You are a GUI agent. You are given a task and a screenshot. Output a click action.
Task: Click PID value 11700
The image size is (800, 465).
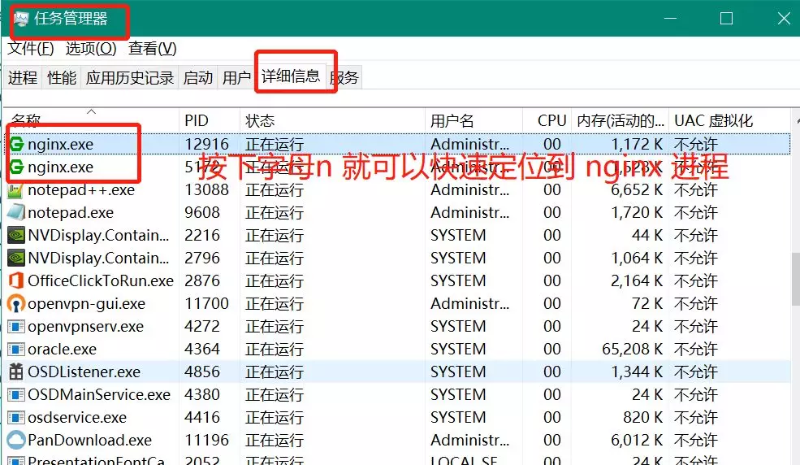pos(207,304)
